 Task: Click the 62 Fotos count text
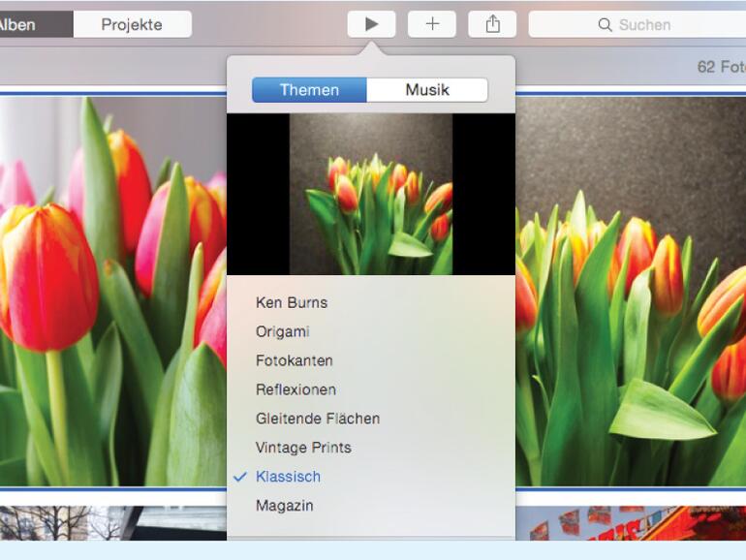pyautogui.click(x=721, y=67)
